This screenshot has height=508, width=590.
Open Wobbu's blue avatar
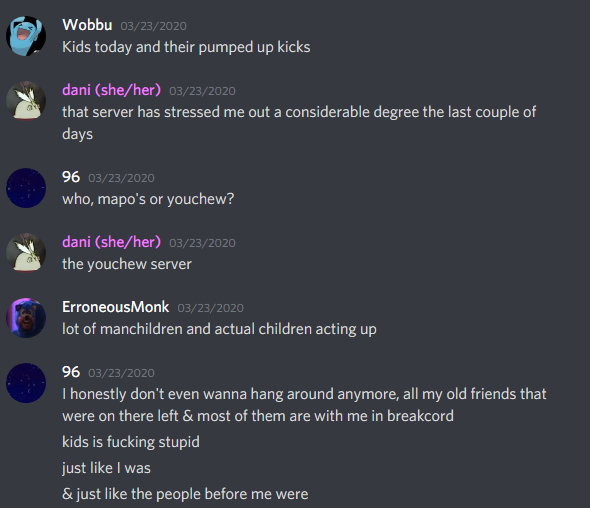[26, 36]
